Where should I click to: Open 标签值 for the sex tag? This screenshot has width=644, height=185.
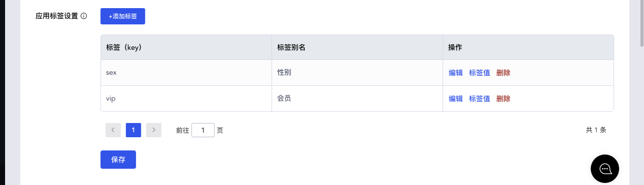point(479,73)
